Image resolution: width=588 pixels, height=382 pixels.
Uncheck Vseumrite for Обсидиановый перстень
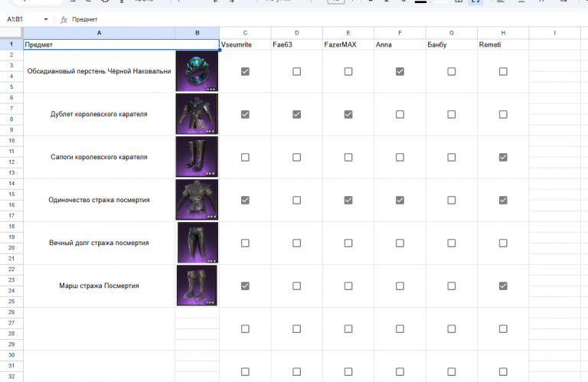(x=245, y=71)
